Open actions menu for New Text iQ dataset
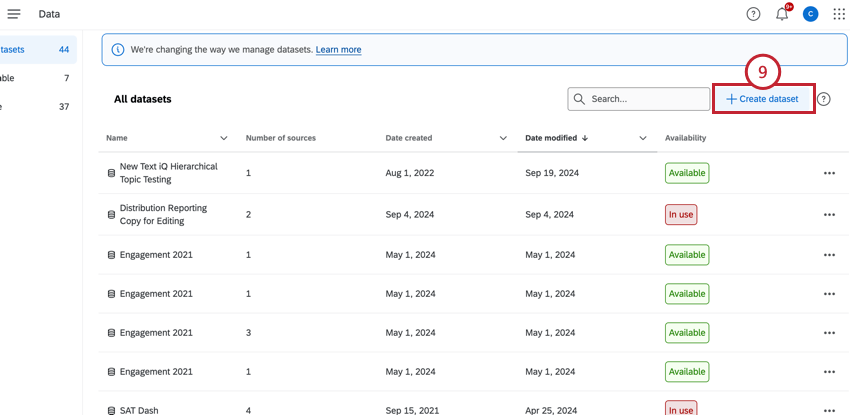The image size is (850, 415). click(828, 173)
